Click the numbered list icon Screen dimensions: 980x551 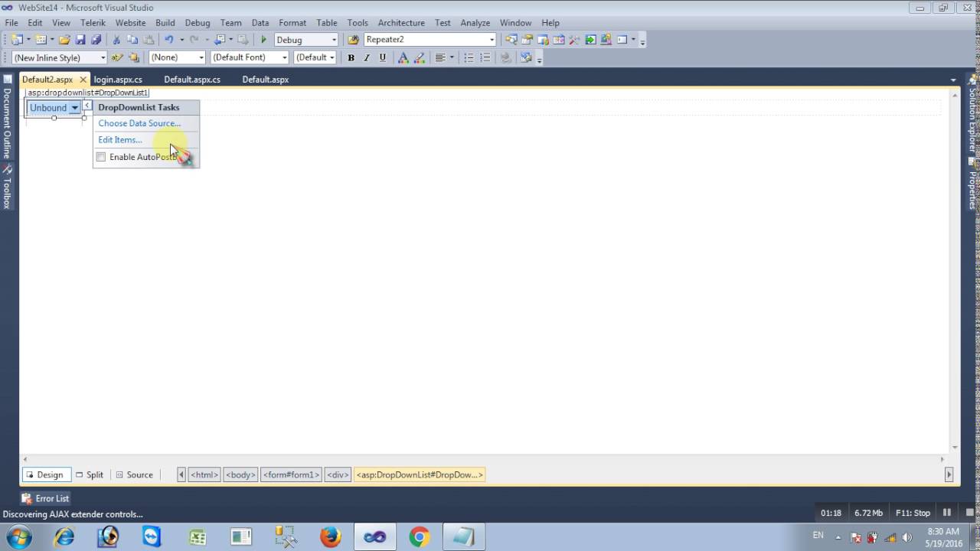tap(485, 57)
